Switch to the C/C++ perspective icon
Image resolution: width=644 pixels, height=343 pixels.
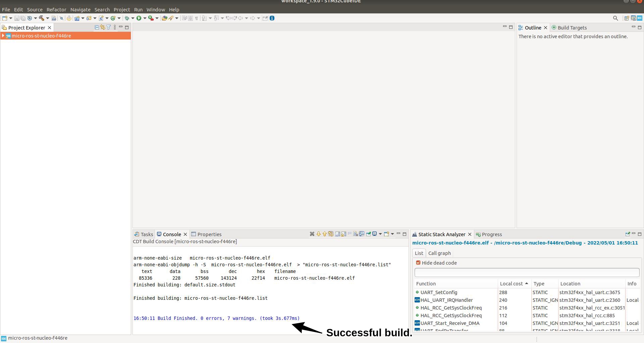click(633, 18)
